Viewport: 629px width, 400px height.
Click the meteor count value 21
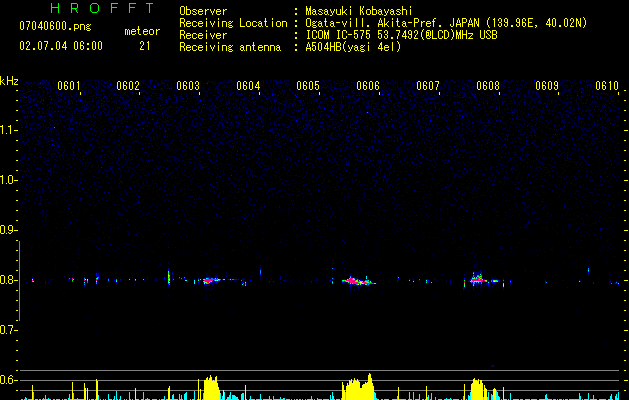coord(145,46)
